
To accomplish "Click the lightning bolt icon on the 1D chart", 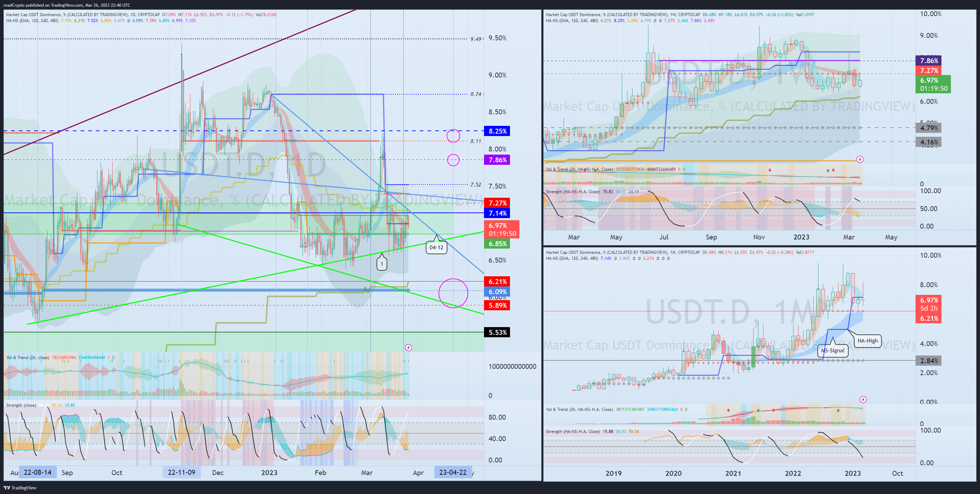I will (x=408, y=347).
